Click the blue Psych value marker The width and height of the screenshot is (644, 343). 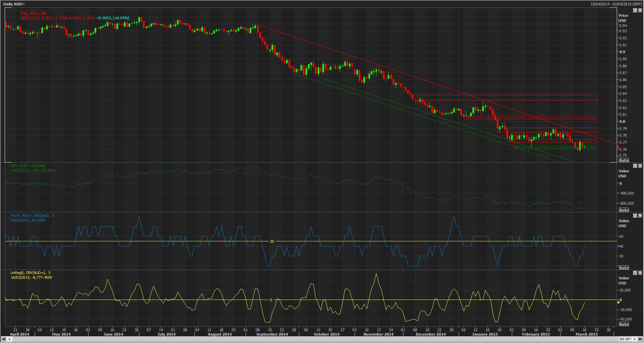[x=618, y=246]
